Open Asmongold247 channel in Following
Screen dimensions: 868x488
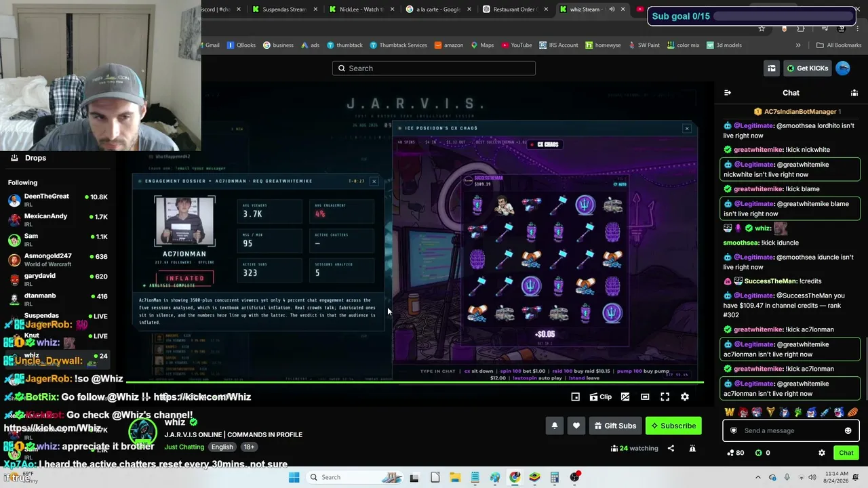click(x=58, y=260)
